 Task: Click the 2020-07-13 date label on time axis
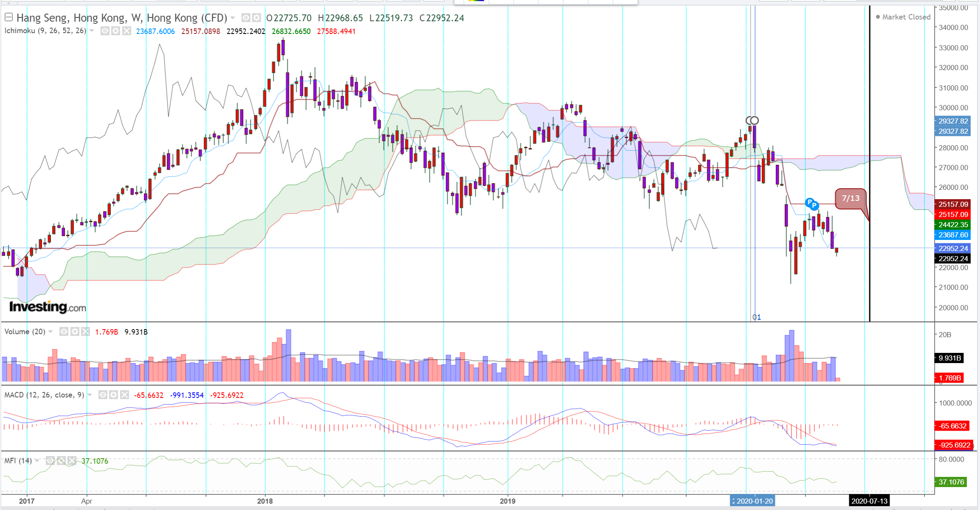click(x=869, y=501)
